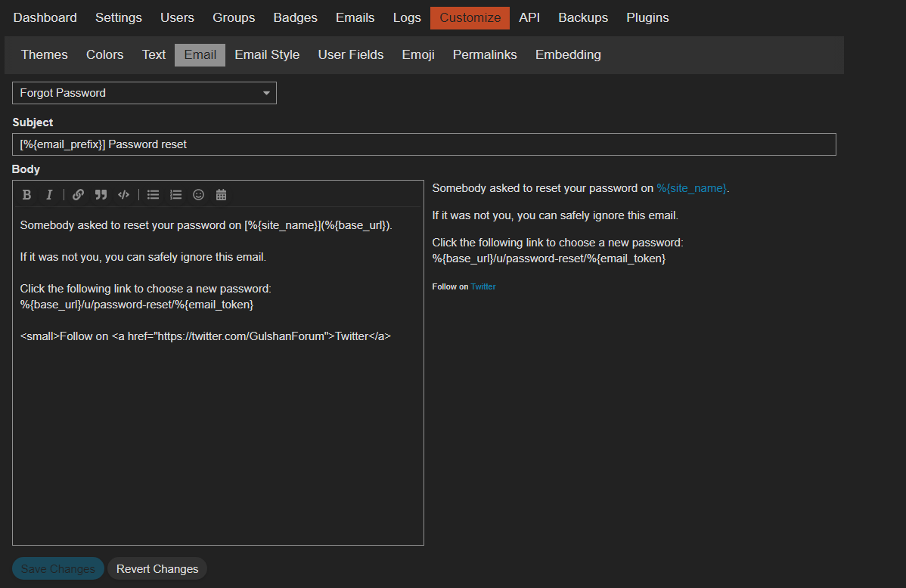The width and height of the screenshot is (906, 588).
Task: Insert blockquote with the quote icon
Action: tap(101, 195)
